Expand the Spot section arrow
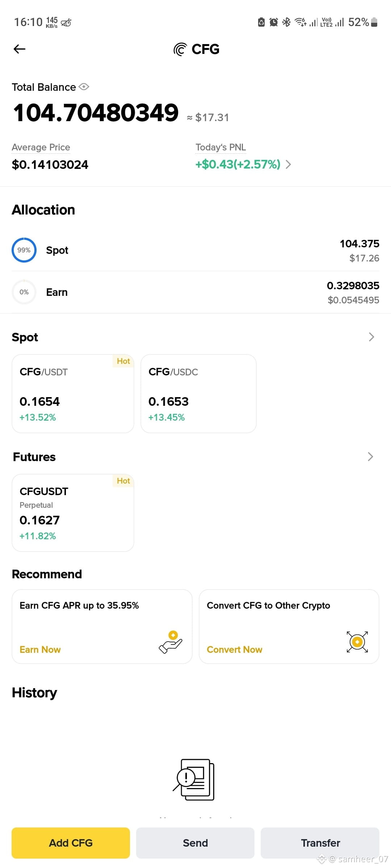This screenshot has width=391, height=868. pos(371,337)
